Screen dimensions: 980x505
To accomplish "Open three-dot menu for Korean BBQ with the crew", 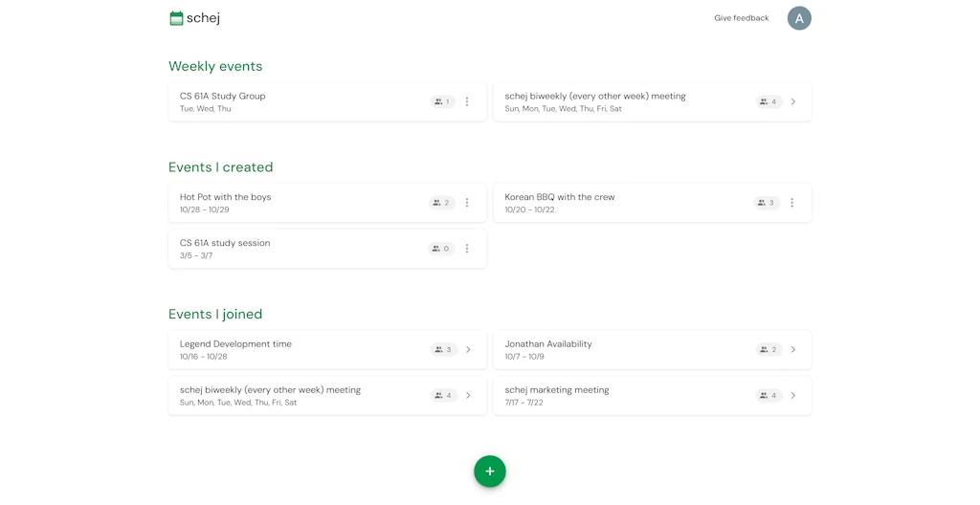I will coord(791,203).
